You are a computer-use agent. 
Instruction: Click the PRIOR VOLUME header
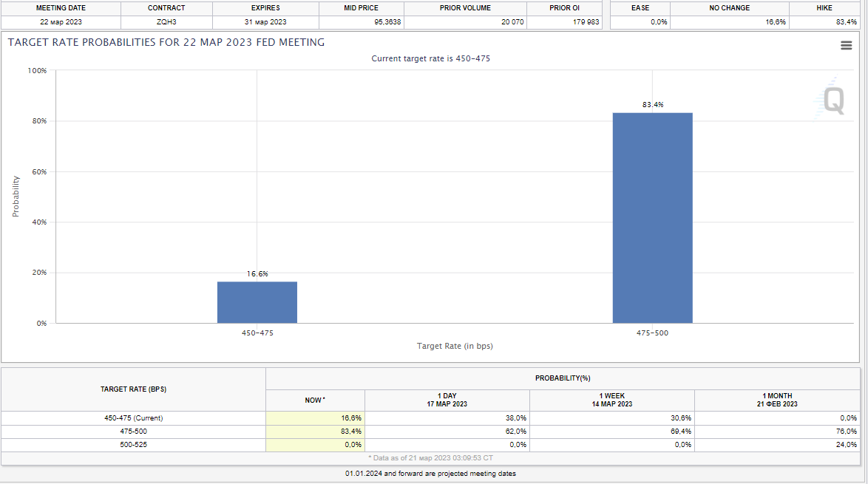[467, 8]
